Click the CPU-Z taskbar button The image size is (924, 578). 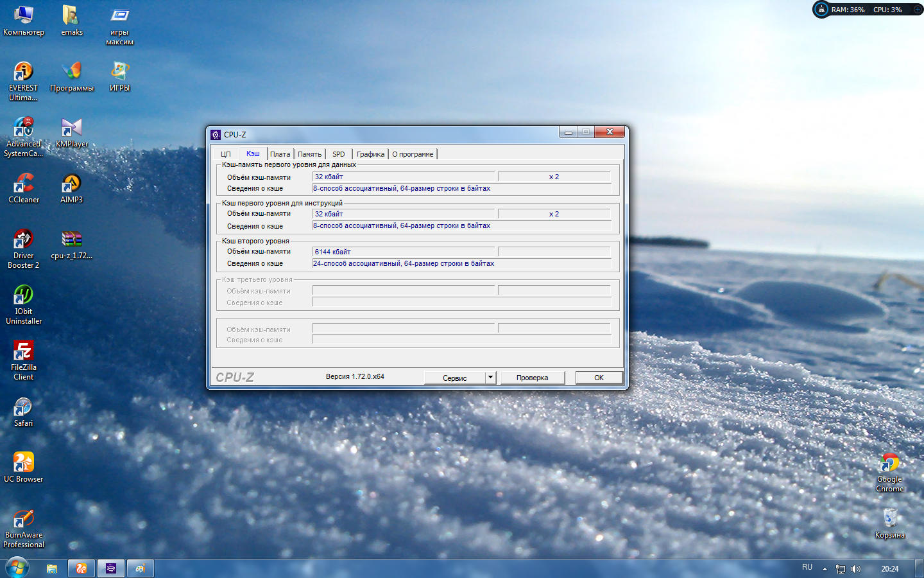(111, 568)
